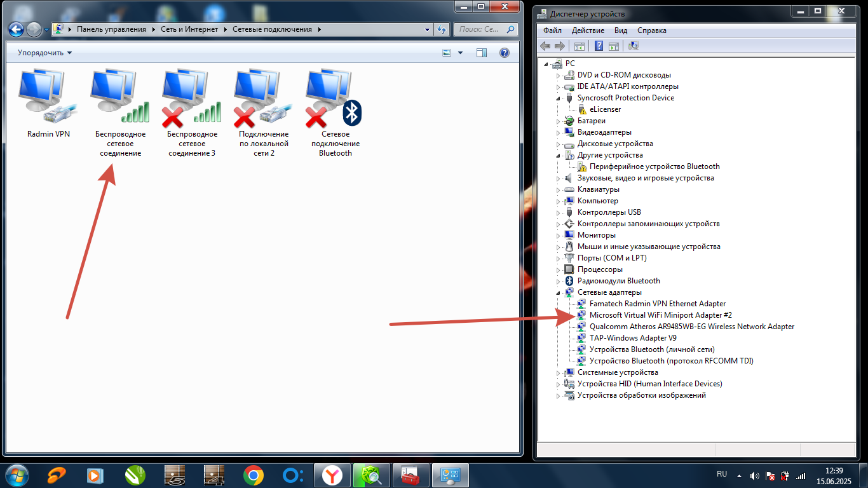Viewport: 868px width, 488px height.
Task: Click the Back arrow in Network Connections
Action: tap(16, 29)
